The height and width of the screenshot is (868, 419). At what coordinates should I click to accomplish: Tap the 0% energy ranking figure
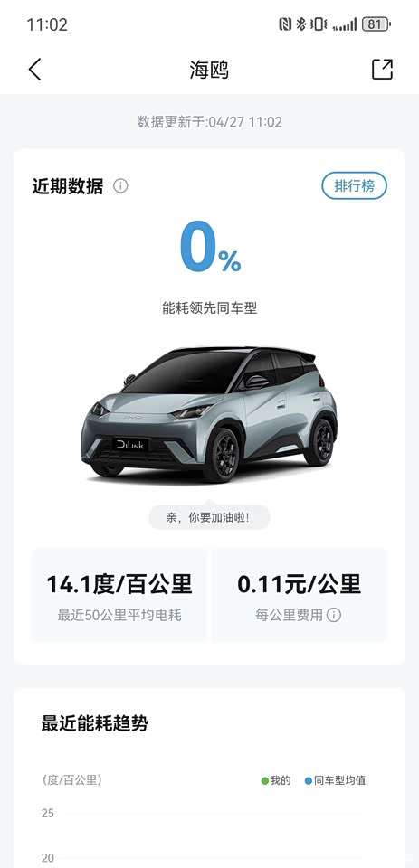point(210,248)
